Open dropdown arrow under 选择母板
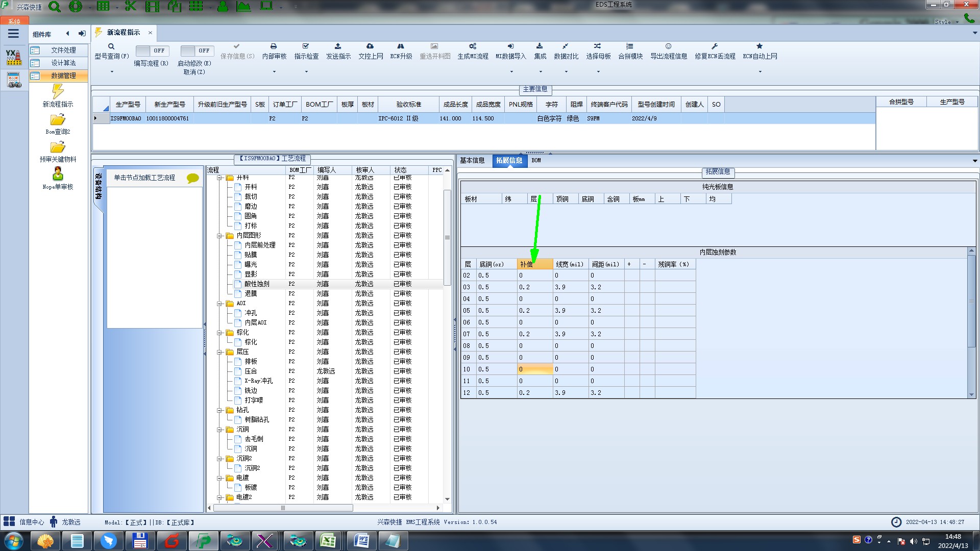980x551 pixels. 598,71
